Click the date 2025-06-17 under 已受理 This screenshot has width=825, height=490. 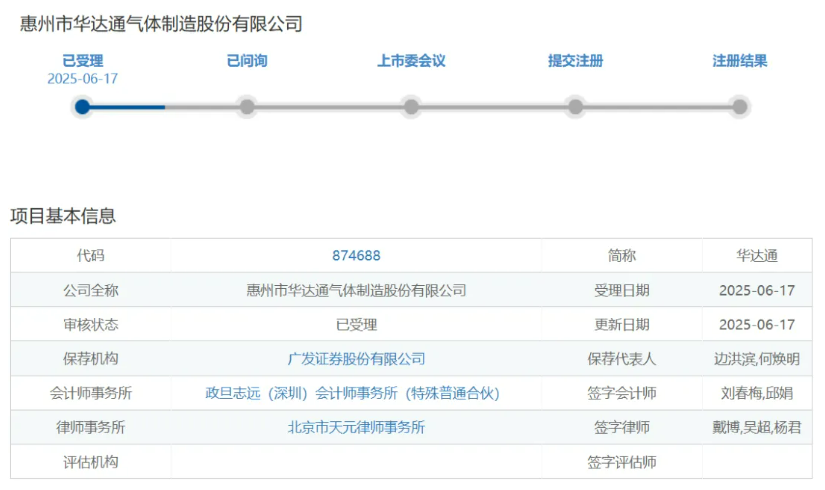point(83,79)
